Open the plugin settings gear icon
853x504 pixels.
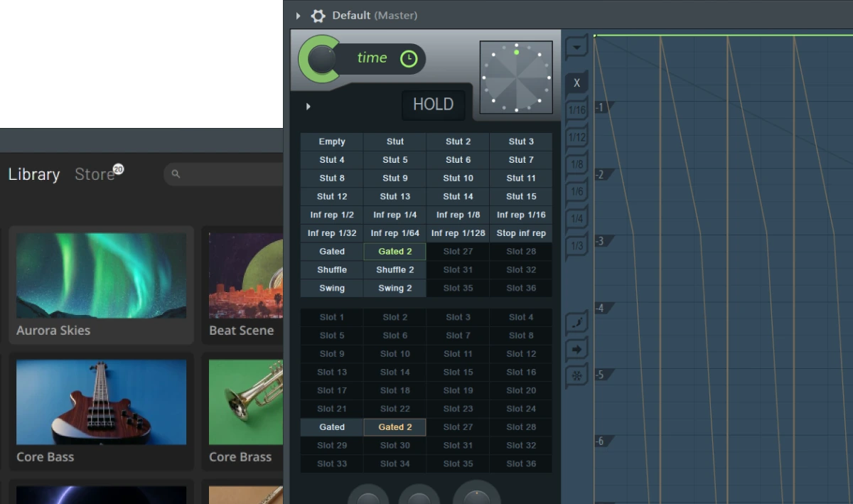point(318,16)
